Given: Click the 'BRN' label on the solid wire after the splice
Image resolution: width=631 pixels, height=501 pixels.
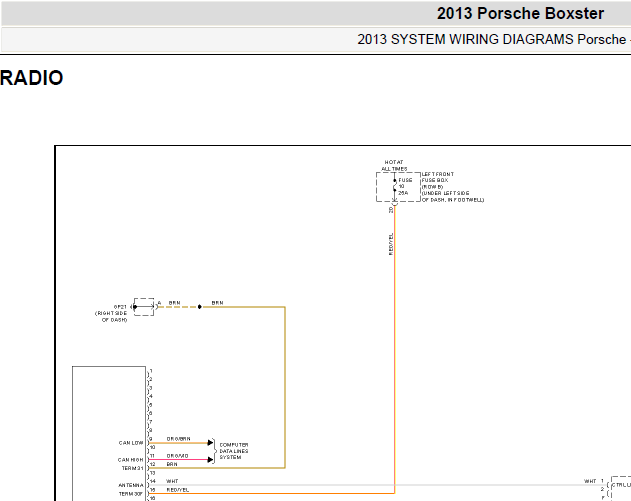Looking at the screenshot, I should [217, 303].
